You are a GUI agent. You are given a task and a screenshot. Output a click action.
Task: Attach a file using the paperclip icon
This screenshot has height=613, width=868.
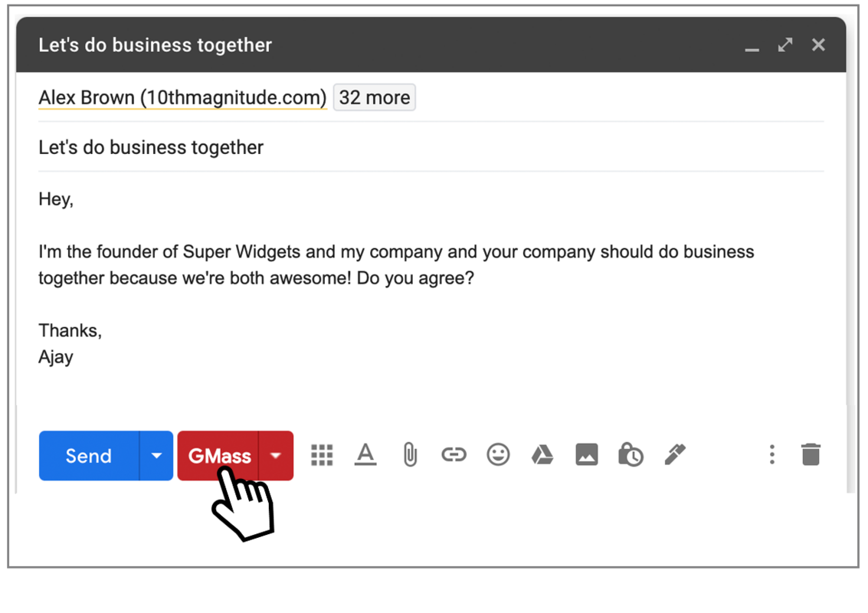click(410, 455)
